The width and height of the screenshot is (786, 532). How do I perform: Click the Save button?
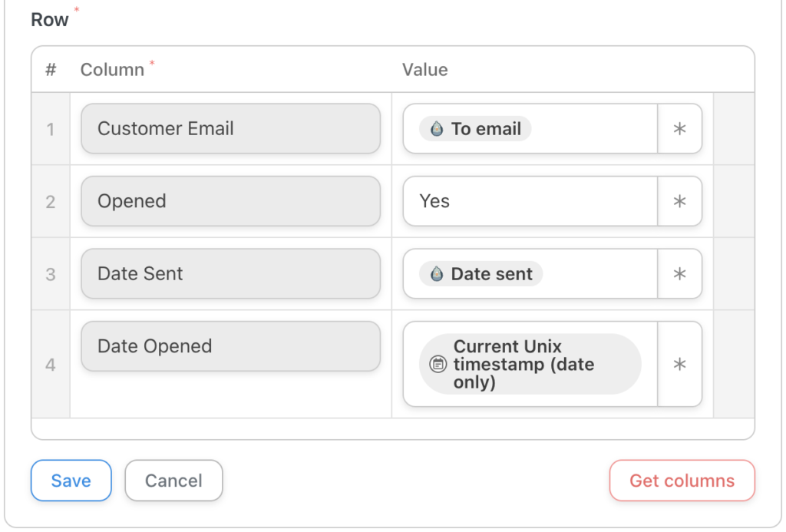pyautogui.click(x=71, y=481)
